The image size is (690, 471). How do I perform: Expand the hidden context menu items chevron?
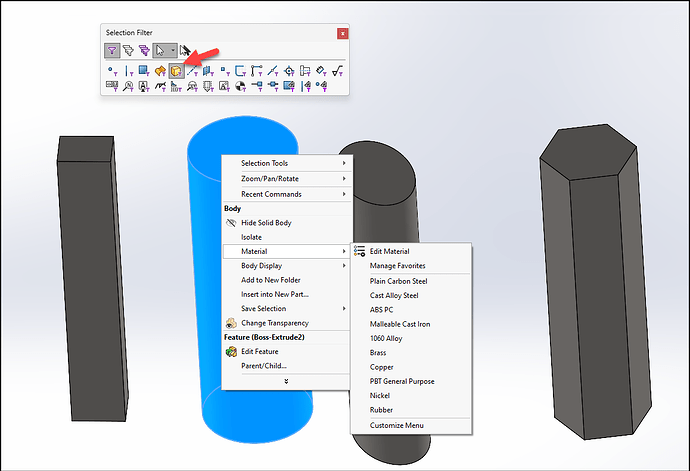pyautogui.click(x=285, y=381)
